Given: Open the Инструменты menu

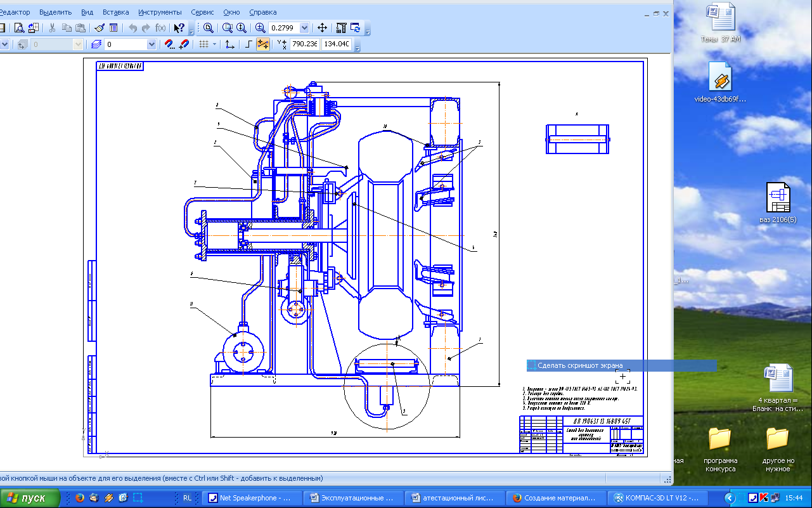Looking at the screenshot, I should pos(160,12).
